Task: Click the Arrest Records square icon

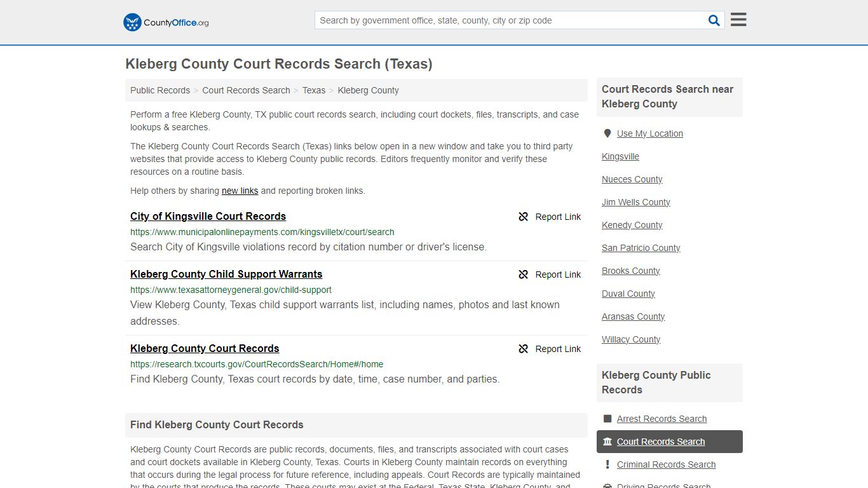Action: [x=607, y=419]
